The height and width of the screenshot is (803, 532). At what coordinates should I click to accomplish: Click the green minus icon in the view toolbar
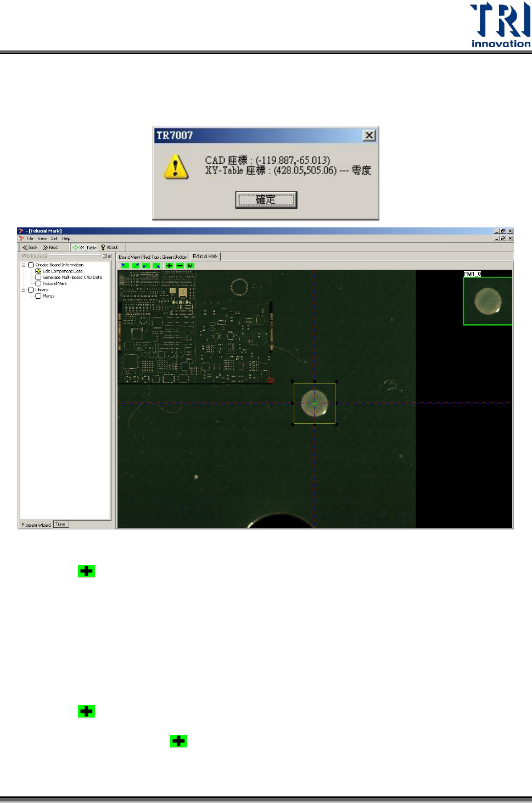click(x=180, y=266)
